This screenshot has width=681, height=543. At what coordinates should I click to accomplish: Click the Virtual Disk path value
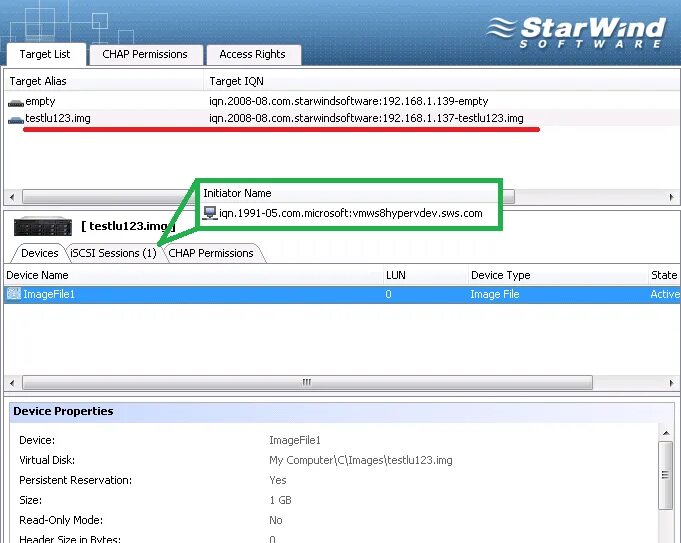pos(361,460)
